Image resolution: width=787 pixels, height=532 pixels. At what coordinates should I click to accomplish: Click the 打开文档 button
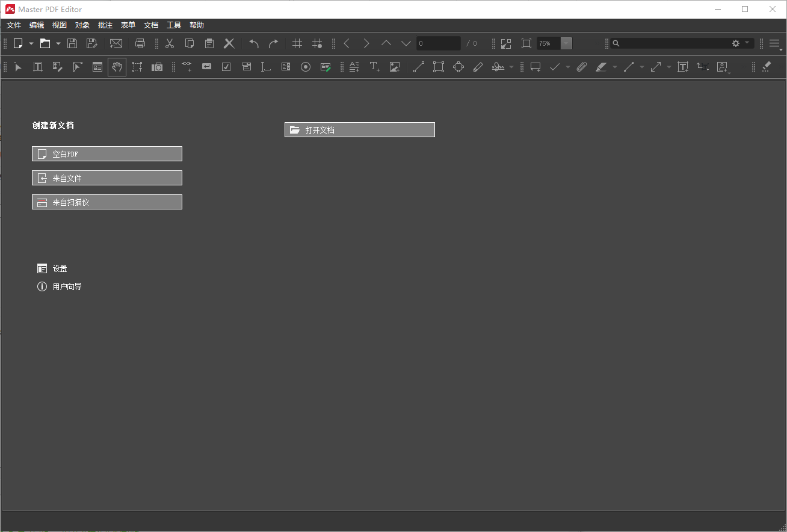pos(359,129)
